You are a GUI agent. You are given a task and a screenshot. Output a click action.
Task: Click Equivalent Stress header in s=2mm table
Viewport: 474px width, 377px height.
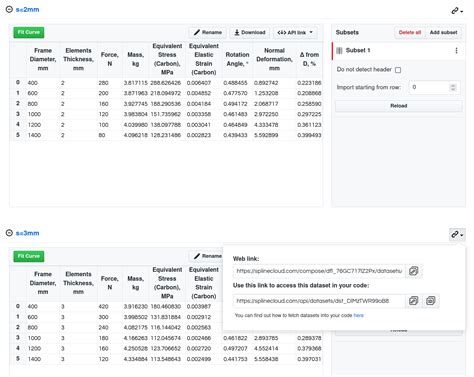coord(167,59)
